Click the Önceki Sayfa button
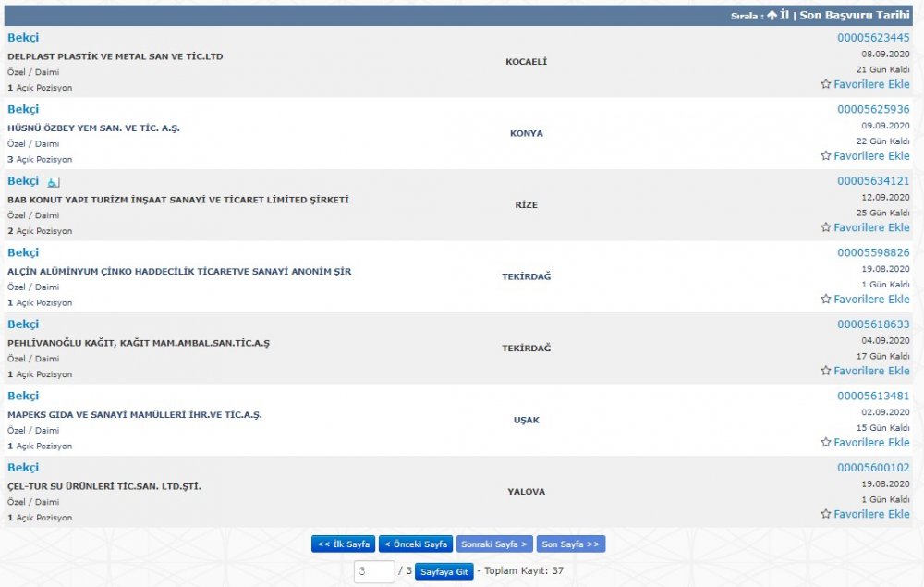 (x=415, y=544)
